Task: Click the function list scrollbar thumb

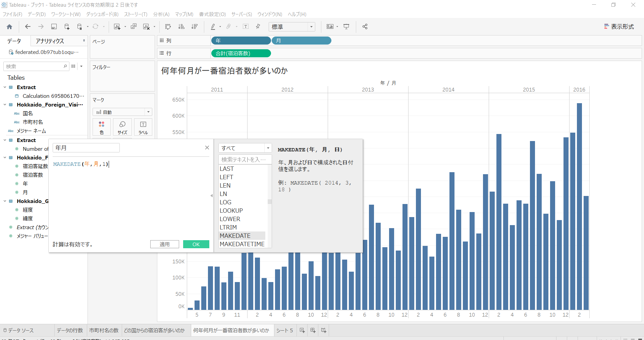Action: click(x=269, y=201)
